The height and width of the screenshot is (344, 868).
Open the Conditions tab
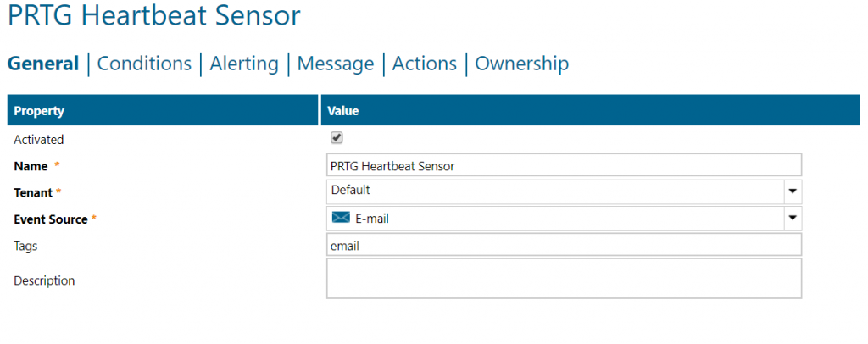pyautogui.click(x=144, y=64)
